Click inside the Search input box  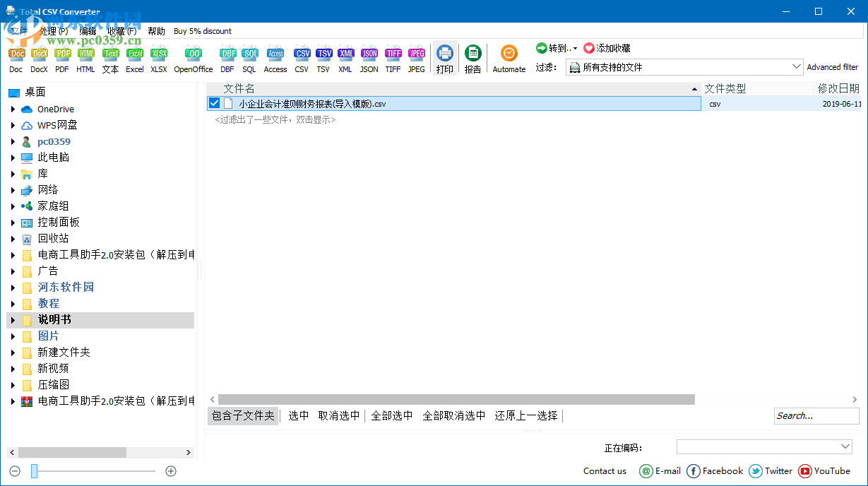816,415
